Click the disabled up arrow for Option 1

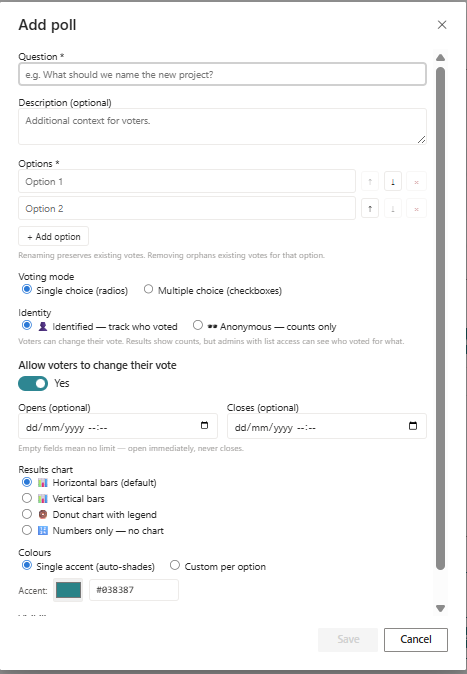[x=370, y=182]
